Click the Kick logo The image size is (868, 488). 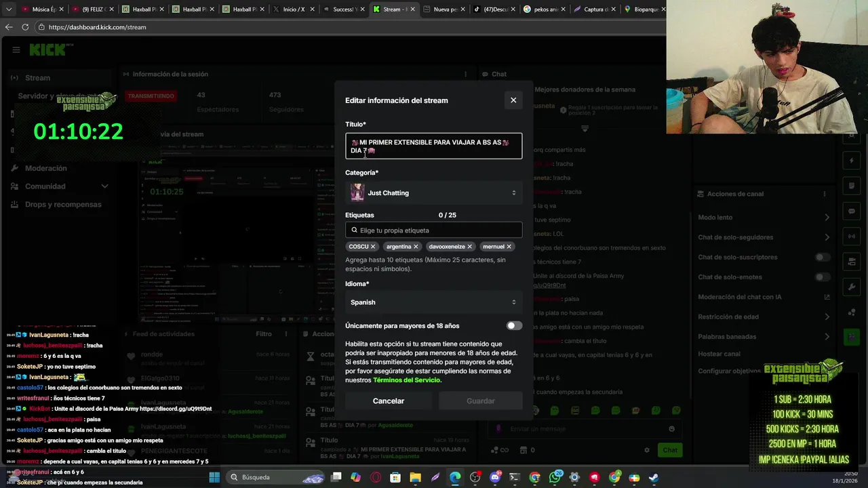pyautogui.click(x=49, y=49)
